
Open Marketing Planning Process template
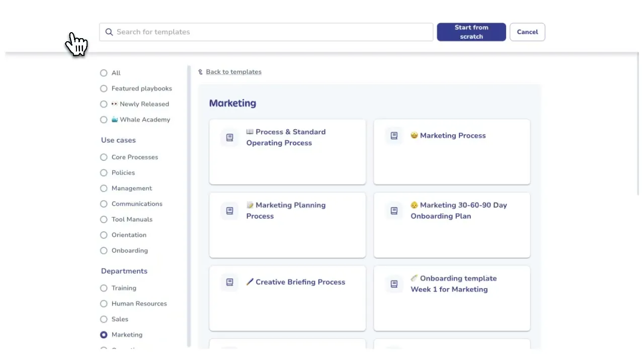click(287, 225)
